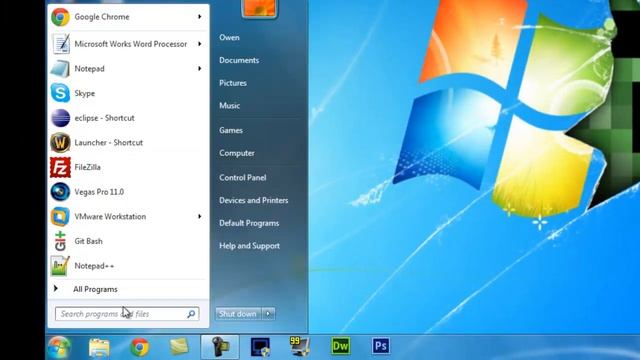Open the Sticky Notes taskbar icon
The width and height of the screenshot is (640, 360).
(x=179, y=347)
